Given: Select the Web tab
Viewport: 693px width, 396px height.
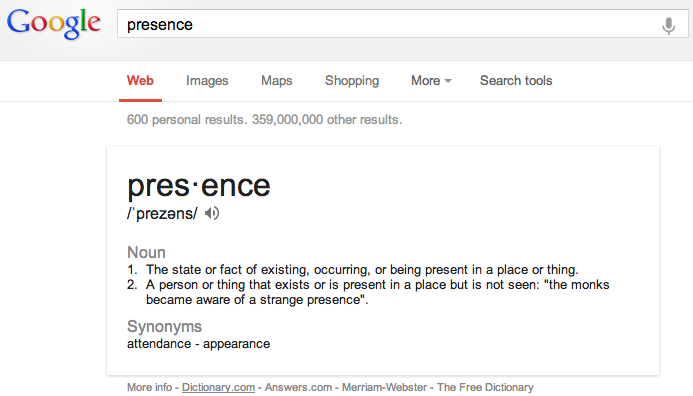Looking at the screenshot, I should [x=140, y=80].
